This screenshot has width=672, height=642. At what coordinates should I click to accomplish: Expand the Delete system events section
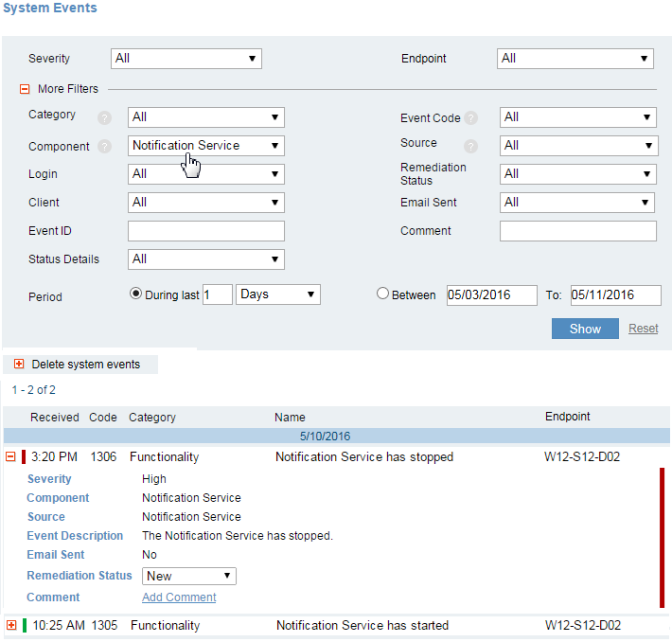tap(19, 365)
